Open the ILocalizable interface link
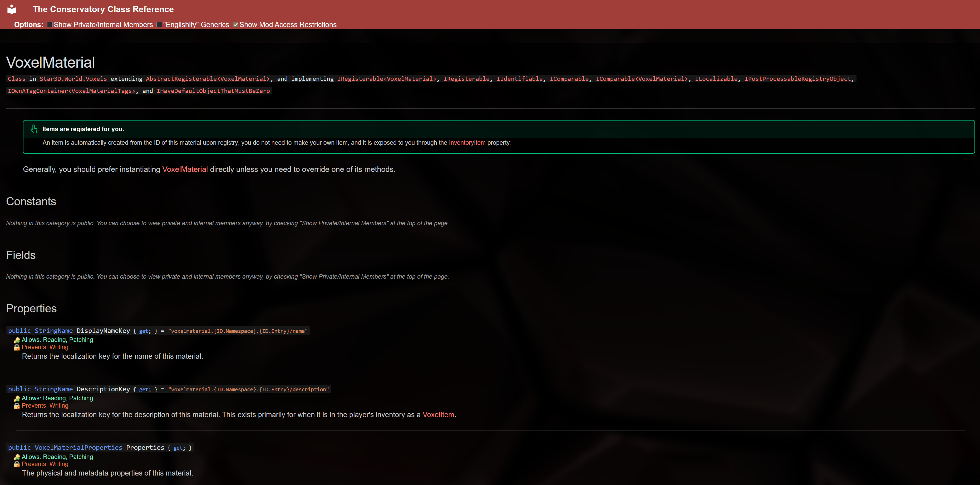 point(716,79)
